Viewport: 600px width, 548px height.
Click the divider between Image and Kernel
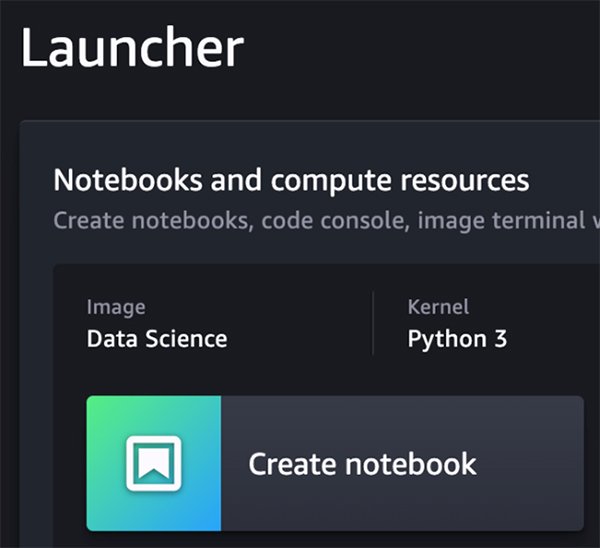click(x=373, y=323)
